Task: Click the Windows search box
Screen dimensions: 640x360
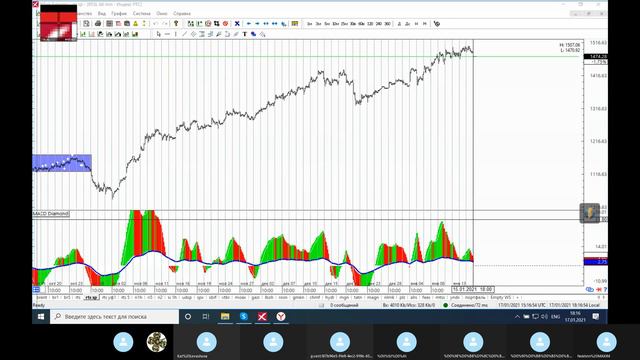Action: click(114, 317)
